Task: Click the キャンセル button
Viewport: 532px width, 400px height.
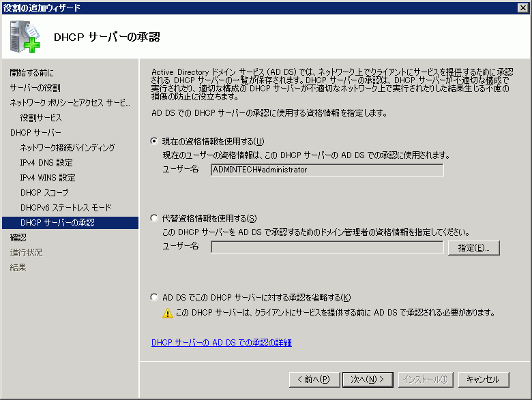Action: tap(484, 380)
